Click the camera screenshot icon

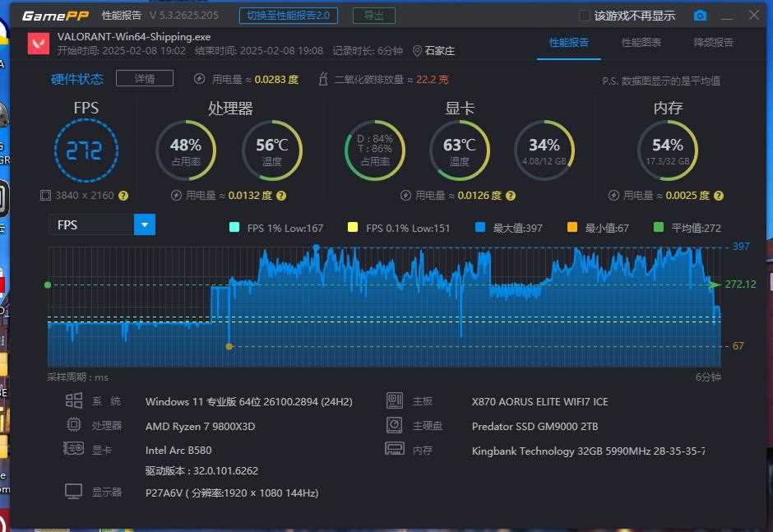700,16
